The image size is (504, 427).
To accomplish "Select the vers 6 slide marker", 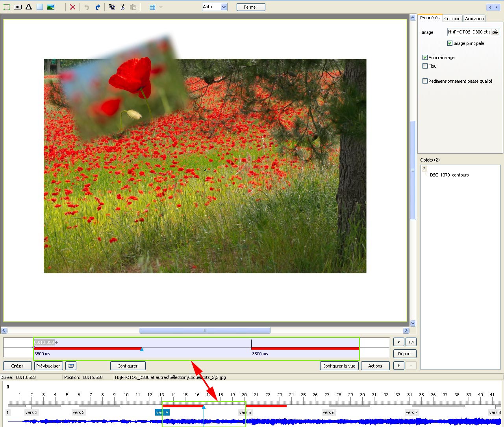I will tap(328, 412).
